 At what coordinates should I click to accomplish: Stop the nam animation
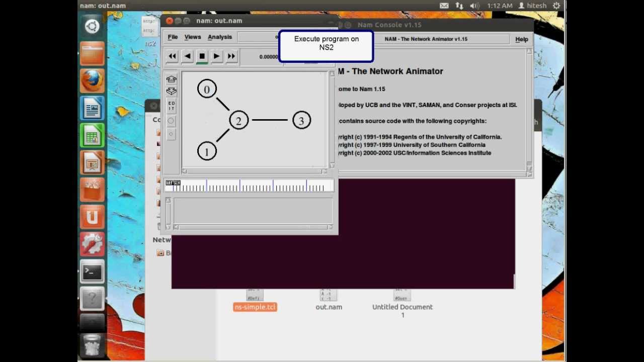[x=202, y=56]
